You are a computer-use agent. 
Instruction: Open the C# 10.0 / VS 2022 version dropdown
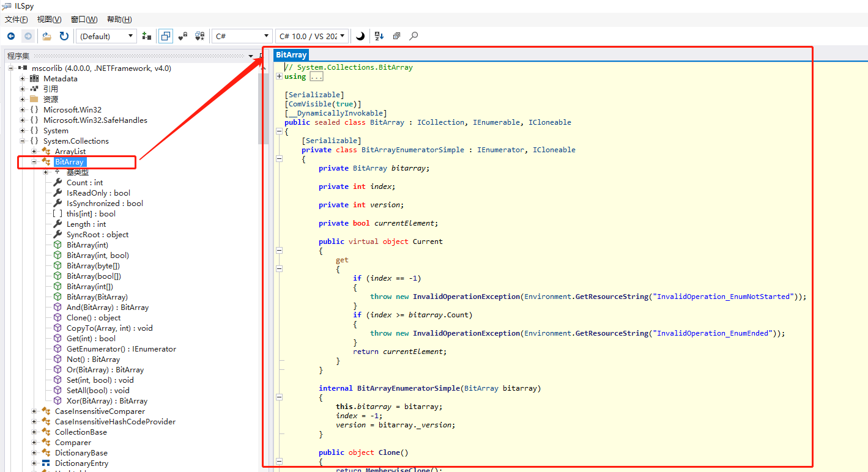tap(312, 36)
